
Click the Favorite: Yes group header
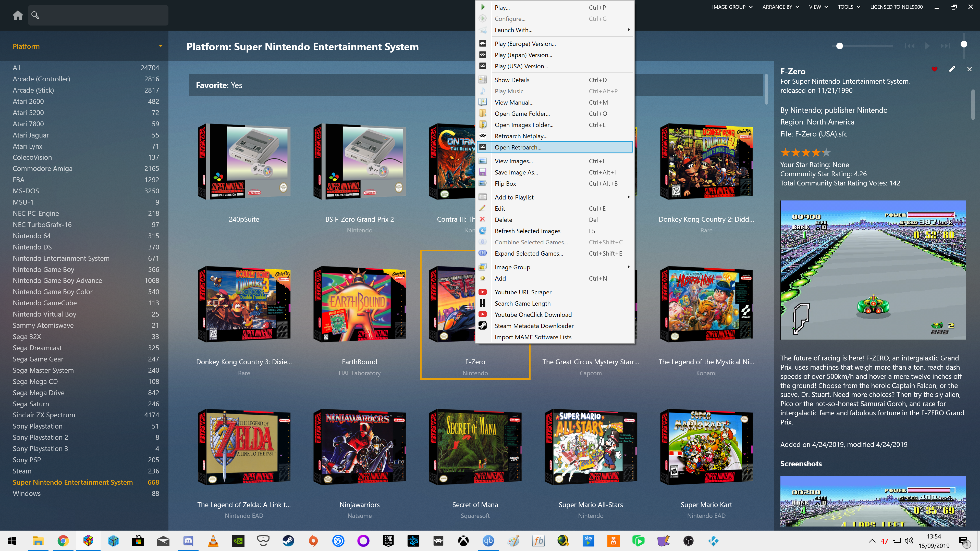click(475, 85)
